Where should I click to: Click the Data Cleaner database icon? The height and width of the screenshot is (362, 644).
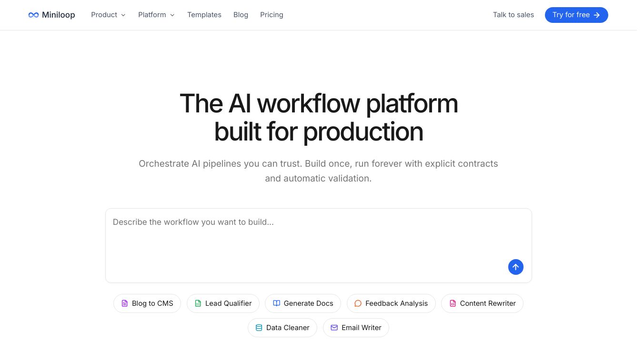(x=259, y=328)
